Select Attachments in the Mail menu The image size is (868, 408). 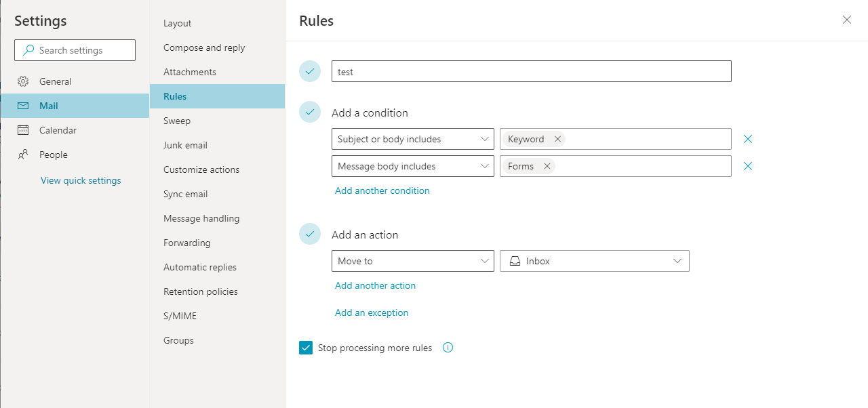tap(217, 72)
